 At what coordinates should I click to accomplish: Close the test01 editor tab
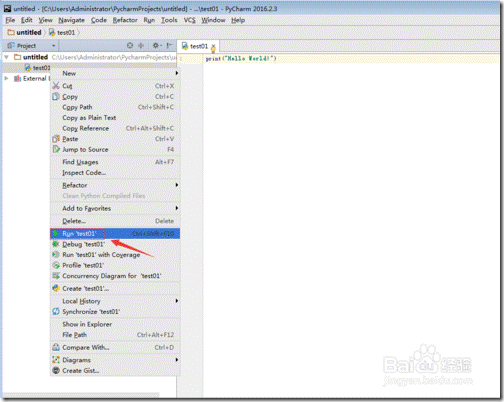pos(213,46)
